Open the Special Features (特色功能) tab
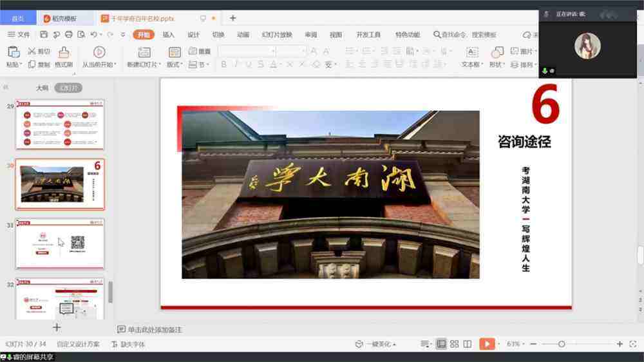644x362 pixels. coord(408,35)
